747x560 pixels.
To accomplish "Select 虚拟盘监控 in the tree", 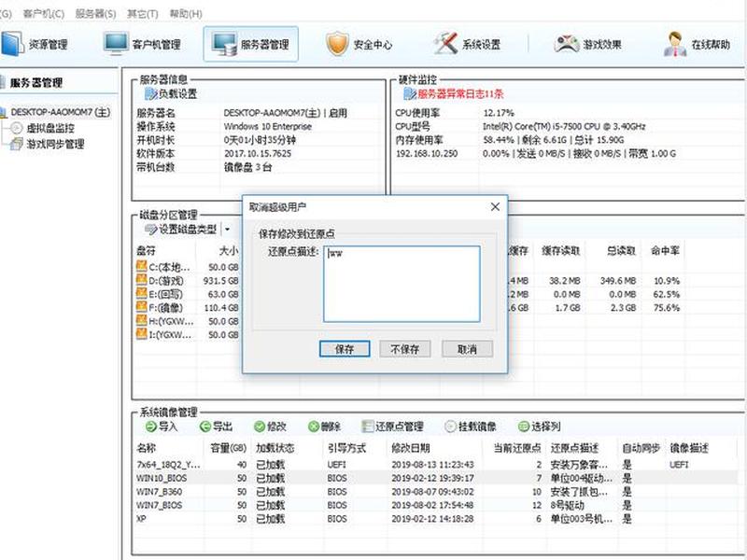I will (x=50, y=128).
